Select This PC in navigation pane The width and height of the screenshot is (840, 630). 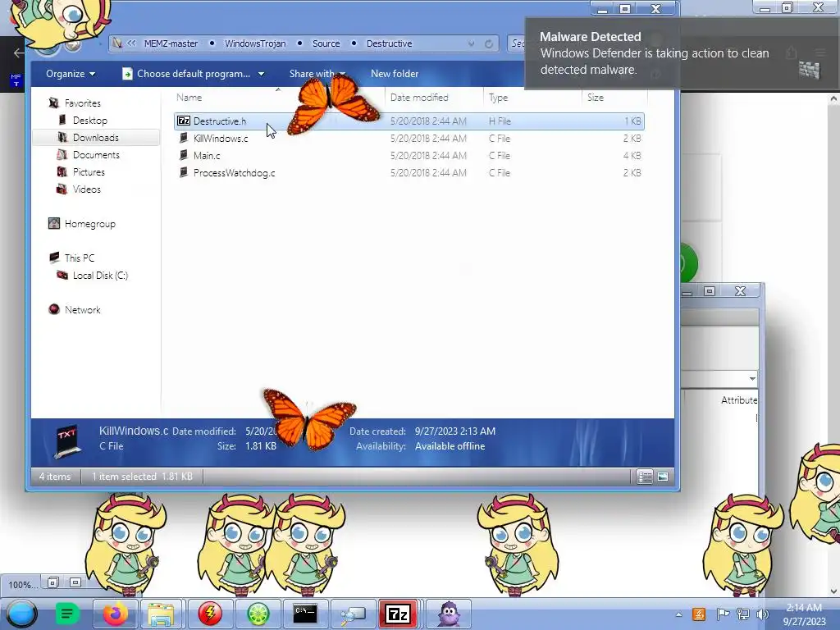80,258
